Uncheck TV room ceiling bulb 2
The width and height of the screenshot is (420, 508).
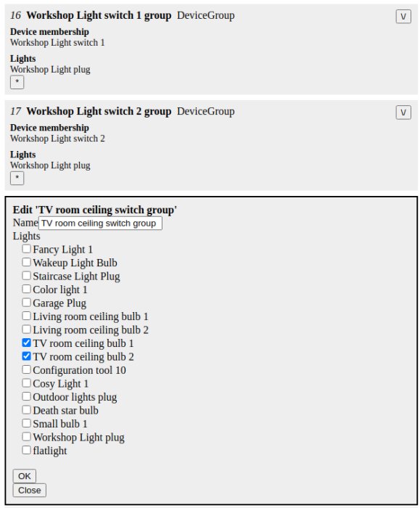(x=26, y=356)
